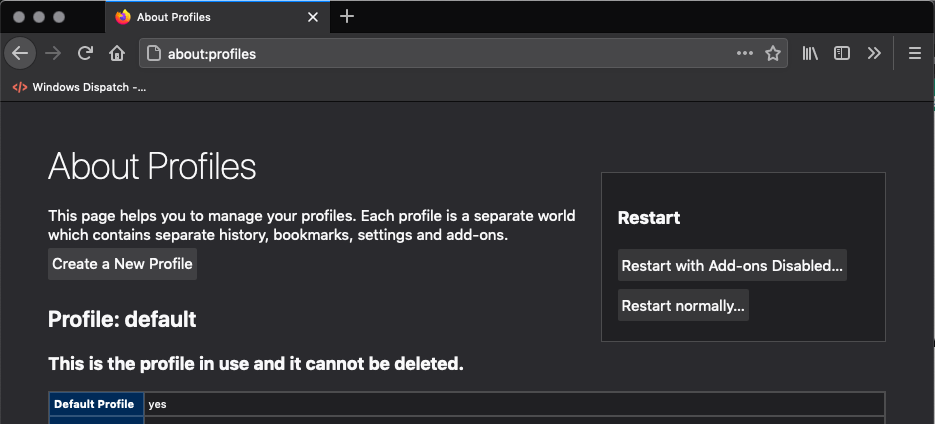Open the Library icon in toolbar

(x=810, y=54)
